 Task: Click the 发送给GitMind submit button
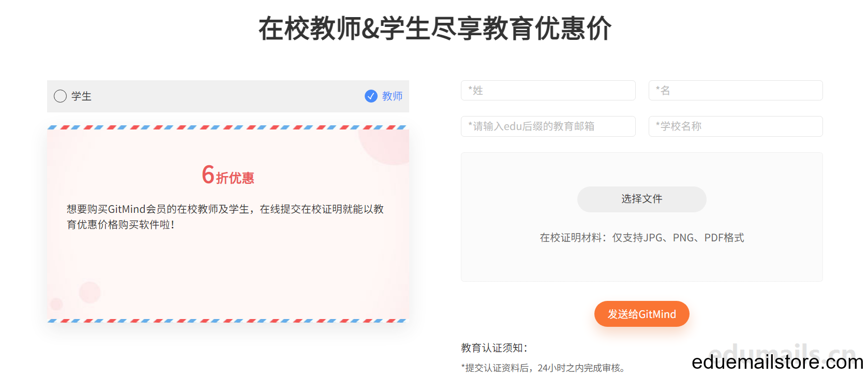tap(642, 314)
